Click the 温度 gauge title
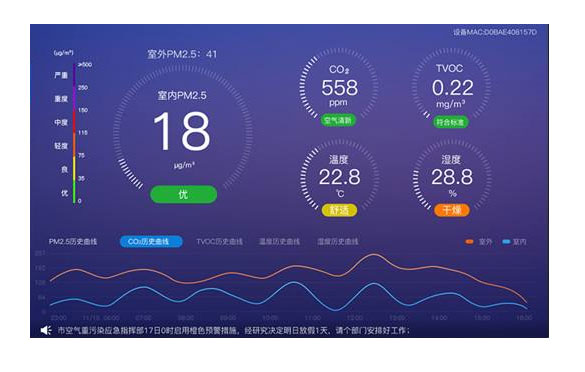Screen dimensions: 585x372 point(338,160)
